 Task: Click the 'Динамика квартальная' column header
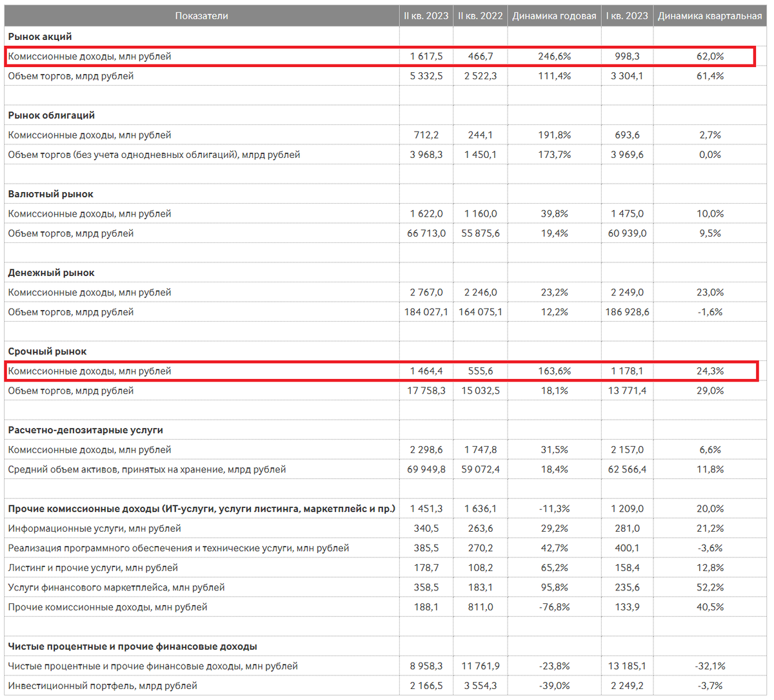click(x=710, y=16)
